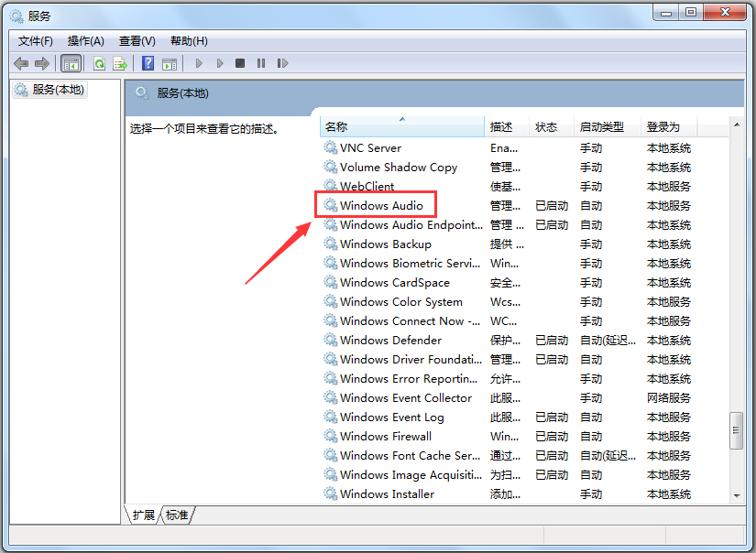Start the selected service
This screenshot has height=553, width=756.
[x=199, y=62]
